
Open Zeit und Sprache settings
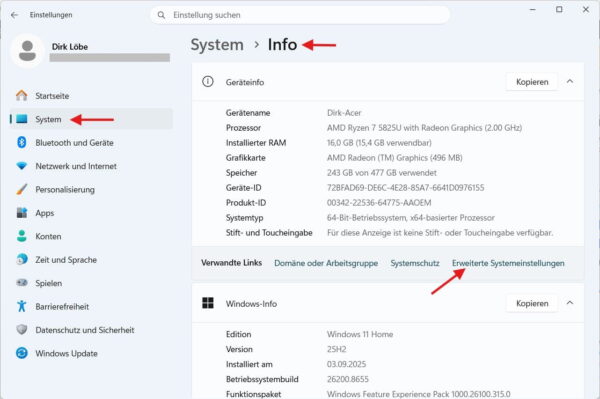(x=91, y=259)
